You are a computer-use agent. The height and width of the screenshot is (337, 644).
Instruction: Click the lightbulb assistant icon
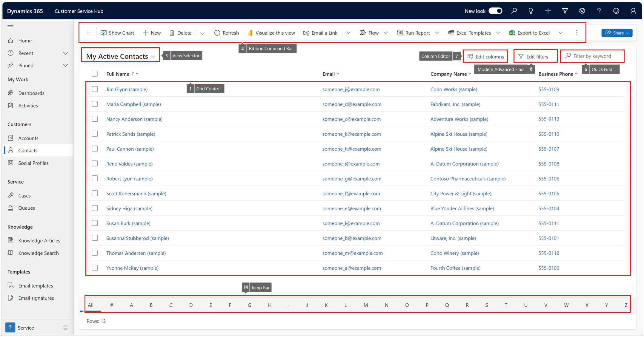(531, 11)
